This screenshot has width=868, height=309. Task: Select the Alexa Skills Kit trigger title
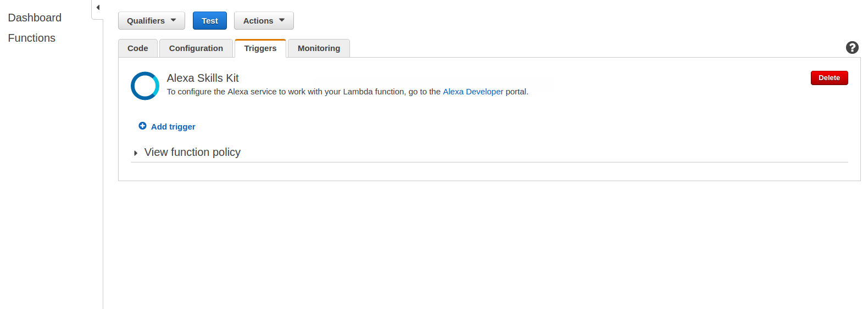[x=203, y=78]
